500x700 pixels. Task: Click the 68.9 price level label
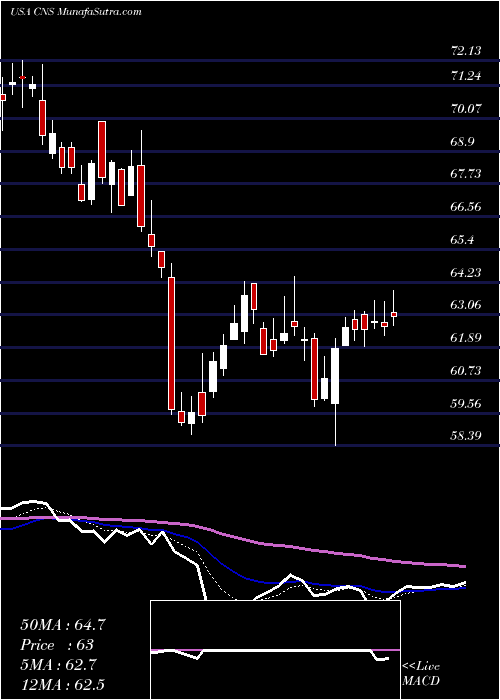tap(463, 142)
